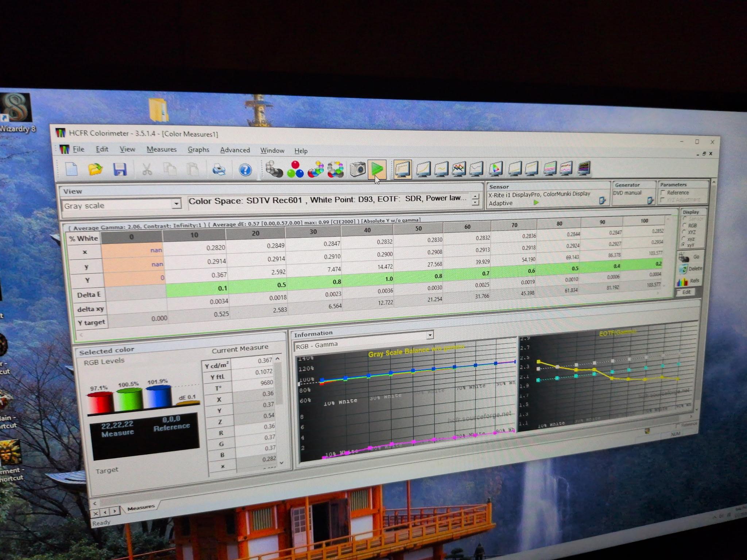Click the "% White" row header
Viewport: 747px width, 560px height.
click(x=83, y=239)
